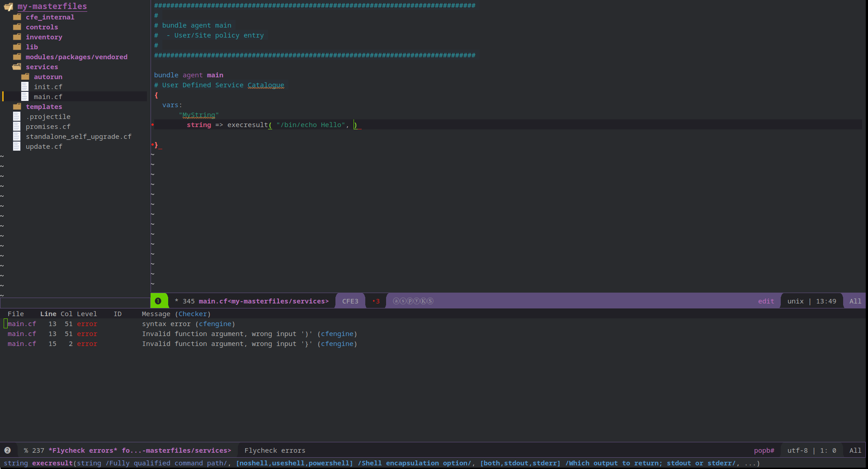Click the window-number 2 icon beside Flycheck errors
This screenshot has width=868, height=469.
click(7, 450)
